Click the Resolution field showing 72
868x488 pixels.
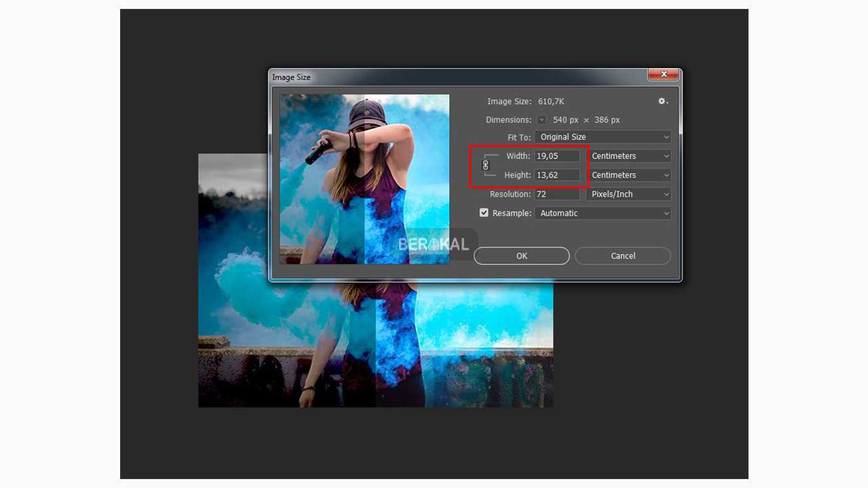pos(557,194)
